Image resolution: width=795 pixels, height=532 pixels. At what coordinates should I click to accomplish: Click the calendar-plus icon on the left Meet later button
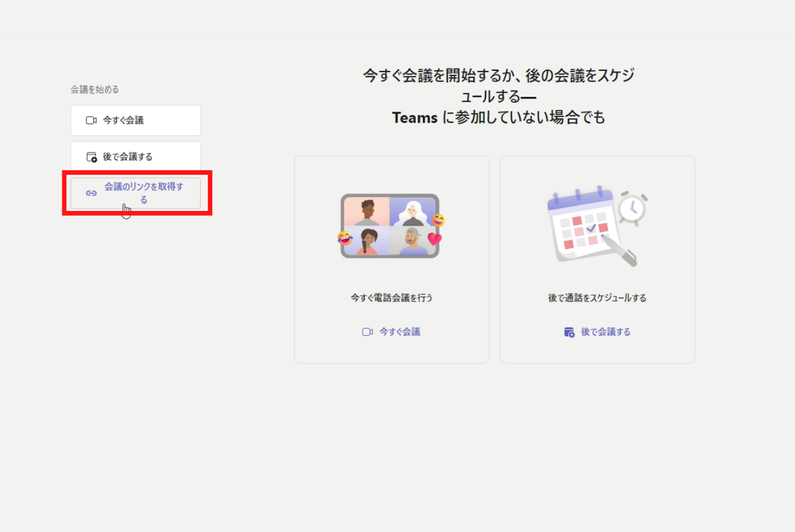tap(91, 157)
